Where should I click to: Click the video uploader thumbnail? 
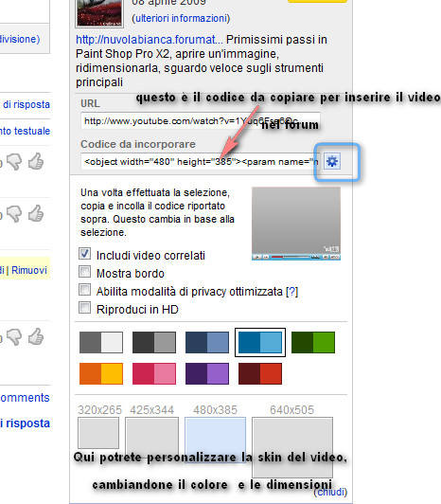click(99, 13)
